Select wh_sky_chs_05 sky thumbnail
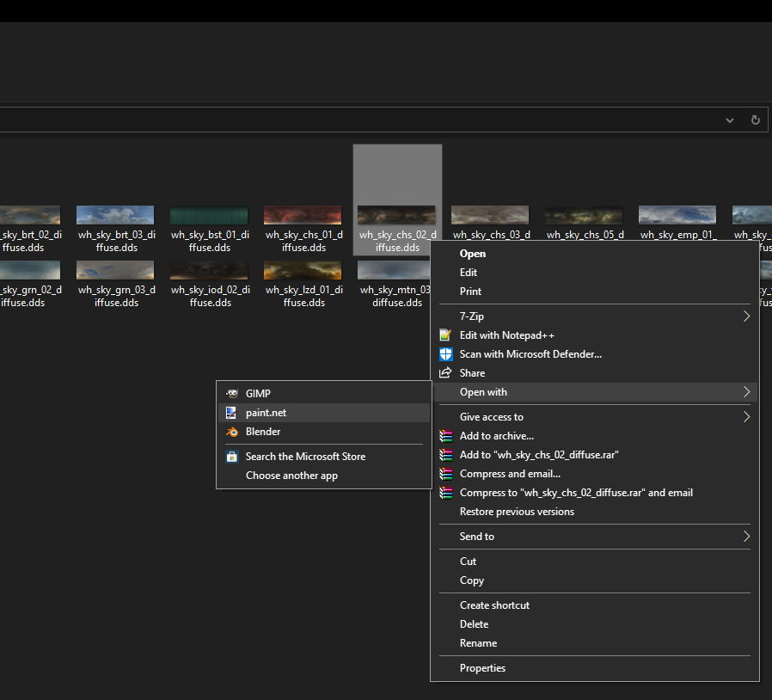Image resolution: width=772 pixels, height=700 pixels. pos(584,215)
